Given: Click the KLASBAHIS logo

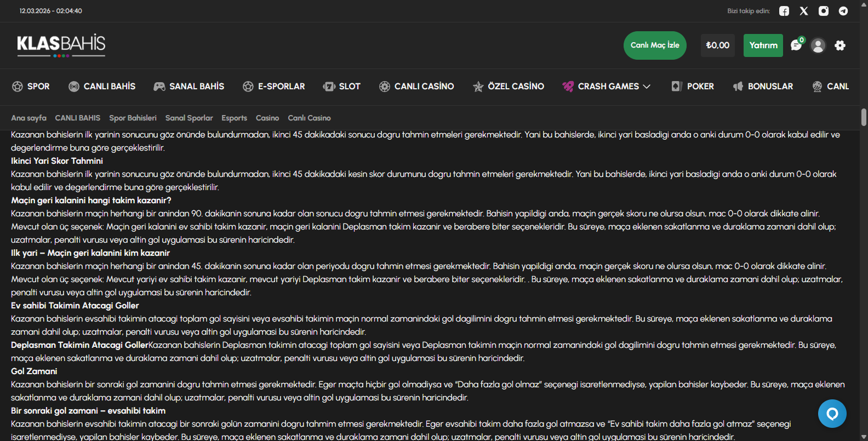Looking at the screenshot, I should coord(61,45).
